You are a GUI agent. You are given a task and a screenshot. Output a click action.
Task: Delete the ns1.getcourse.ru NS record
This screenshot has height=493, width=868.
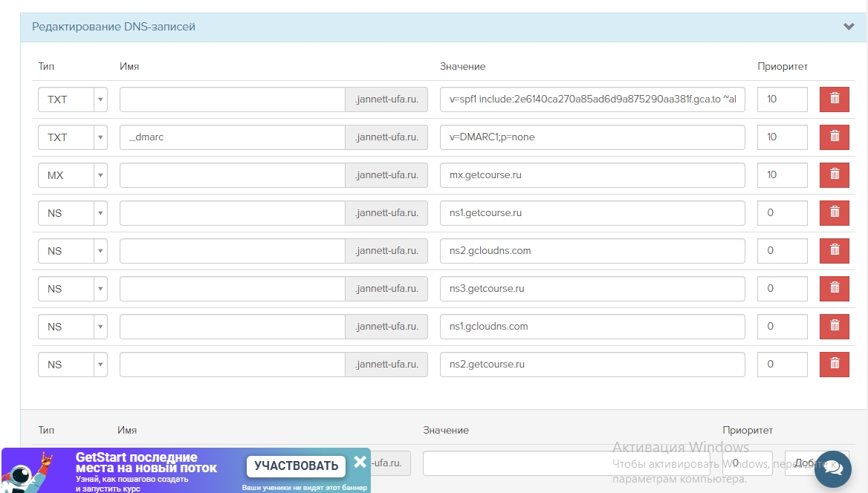click(834, 213)
